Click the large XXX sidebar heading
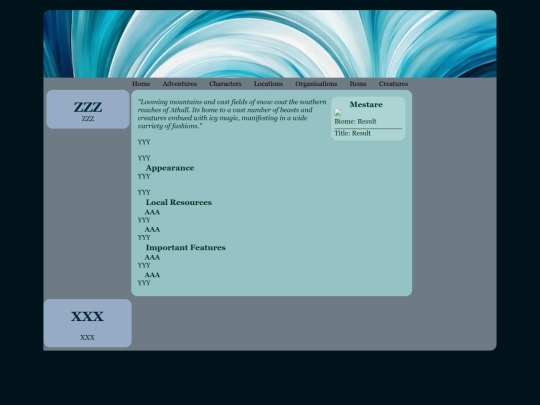Image resolution: width=540 pixels, height=405 pixels. click(x=87, y=316)
